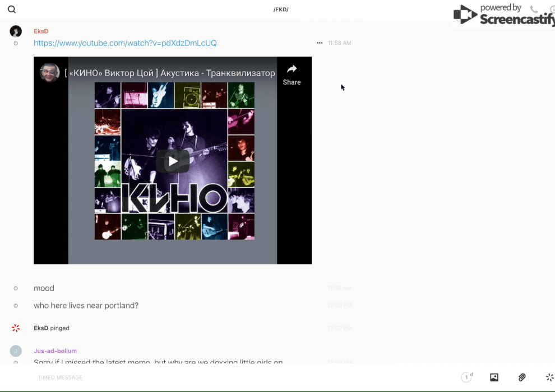Play the KINO YouTube video
The image size is (555, 392).
(x=173, y=161)
